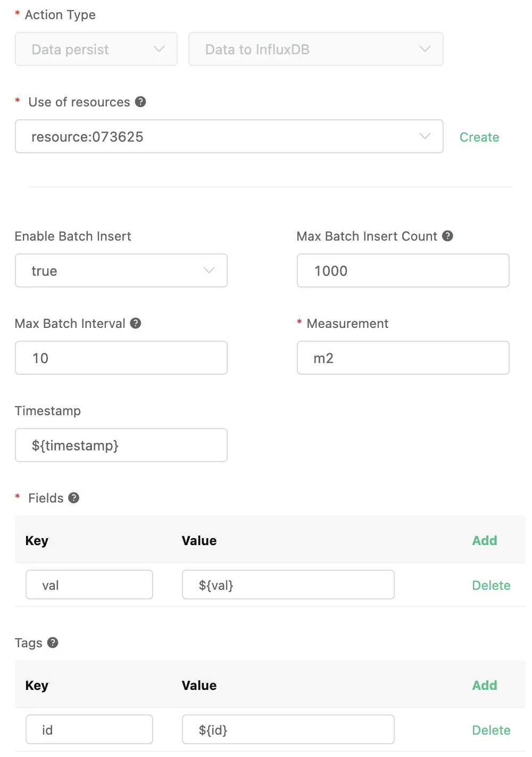Delete the val field row
This screenshot has height=757, width=532.
pos(491,586)
